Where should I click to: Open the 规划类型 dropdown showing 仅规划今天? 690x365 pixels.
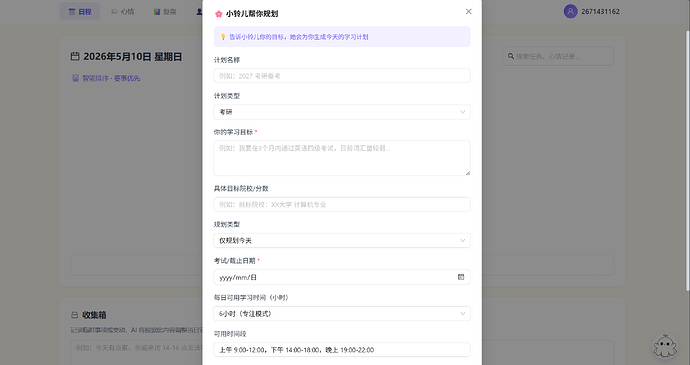(x=342, y=240)
